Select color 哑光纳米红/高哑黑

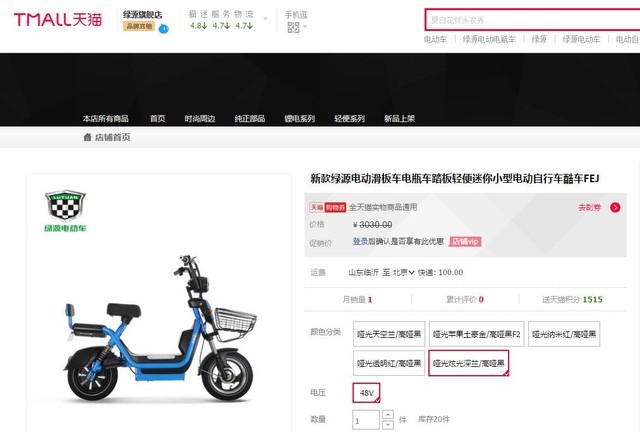[564, 334]
